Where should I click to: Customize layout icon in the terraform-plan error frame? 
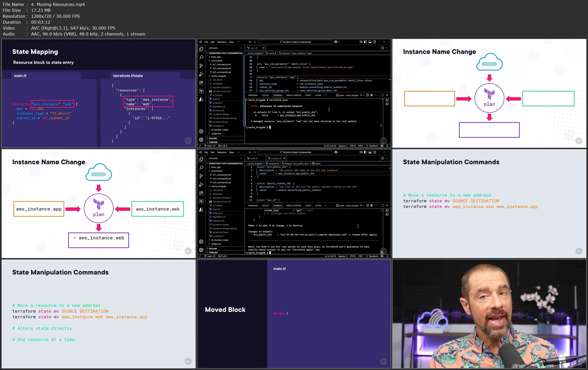361,42
